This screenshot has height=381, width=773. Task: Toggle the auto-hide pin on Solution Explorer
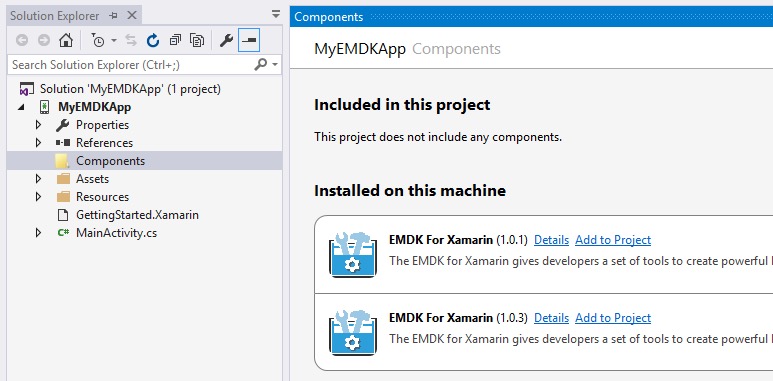point(114,16)
